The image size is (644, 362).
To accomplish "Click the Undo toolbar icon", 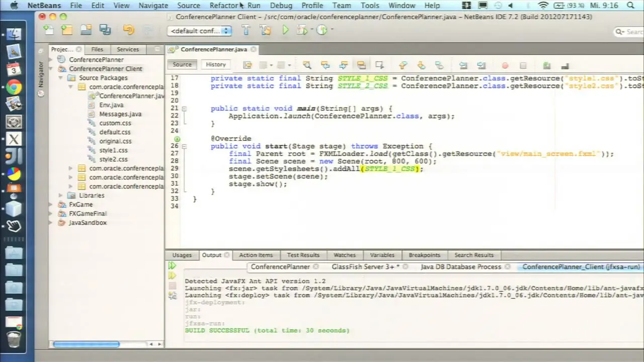I will click(x=129, y=30).
